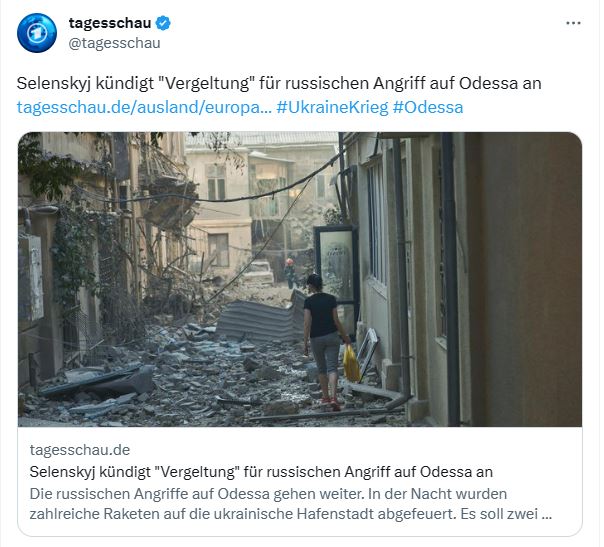Open the Odessa rubble preview image

300,279
